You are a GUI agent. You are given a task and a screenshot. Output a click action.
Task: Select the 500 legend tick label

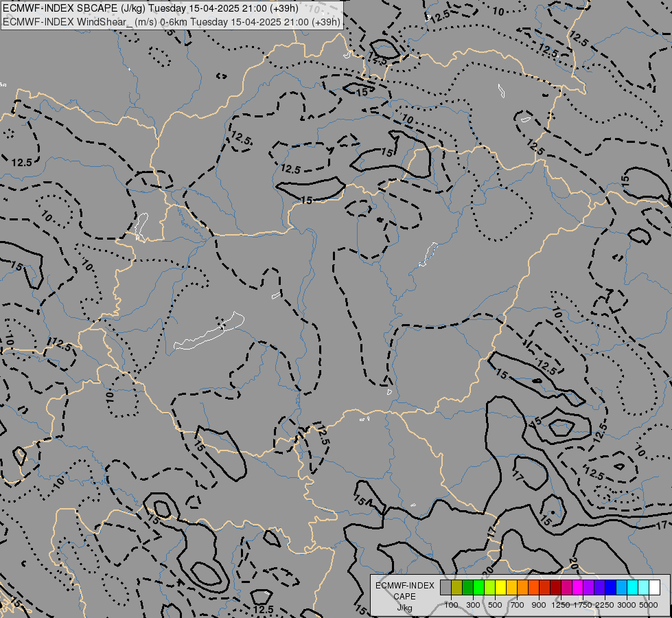[495, 605]
